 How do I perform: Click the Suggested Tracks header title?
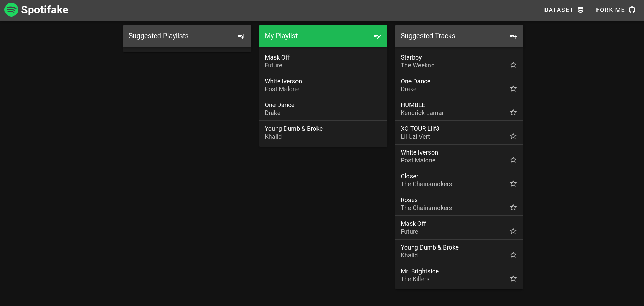(428, 36)
